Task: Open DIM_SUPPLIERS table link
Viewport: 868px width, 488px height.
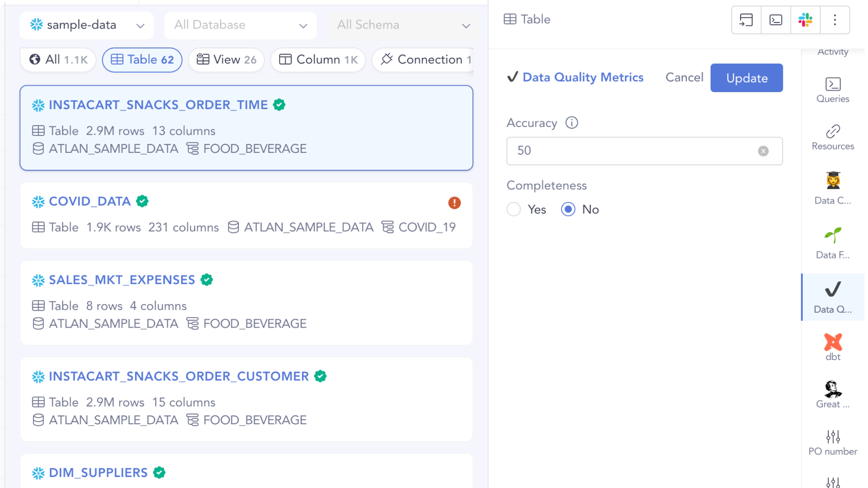Action: pos(98,473)
